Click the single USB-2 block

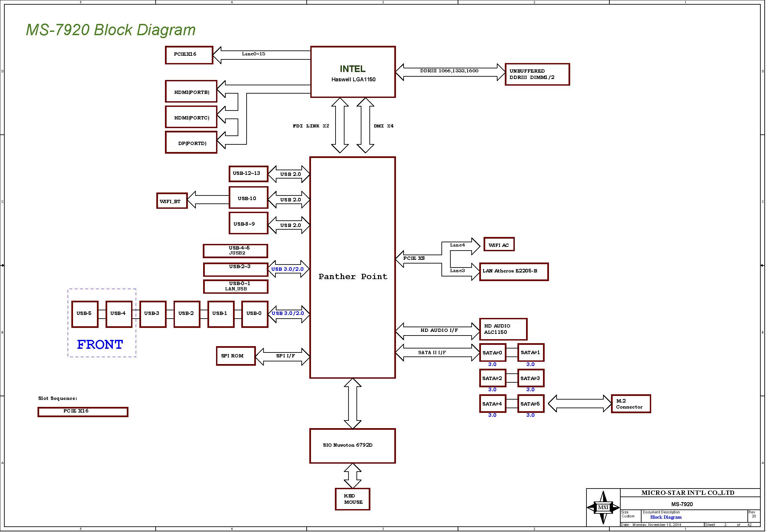coord(187,314)
